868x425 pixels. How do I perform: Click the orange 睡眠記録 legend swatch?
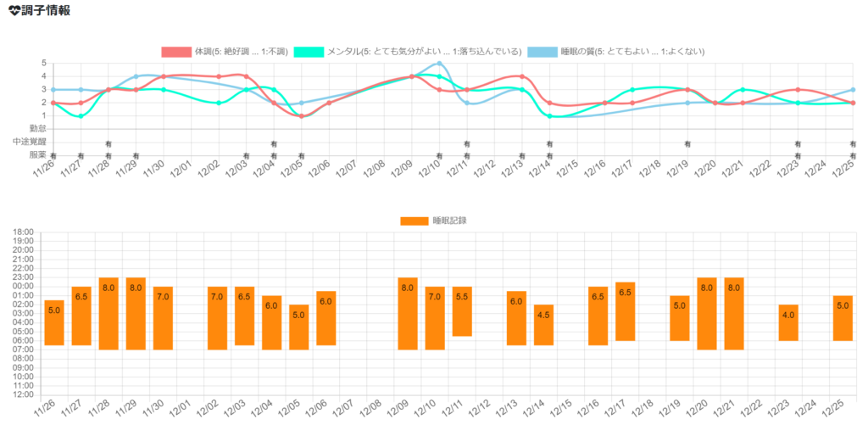tap(414, 221)
